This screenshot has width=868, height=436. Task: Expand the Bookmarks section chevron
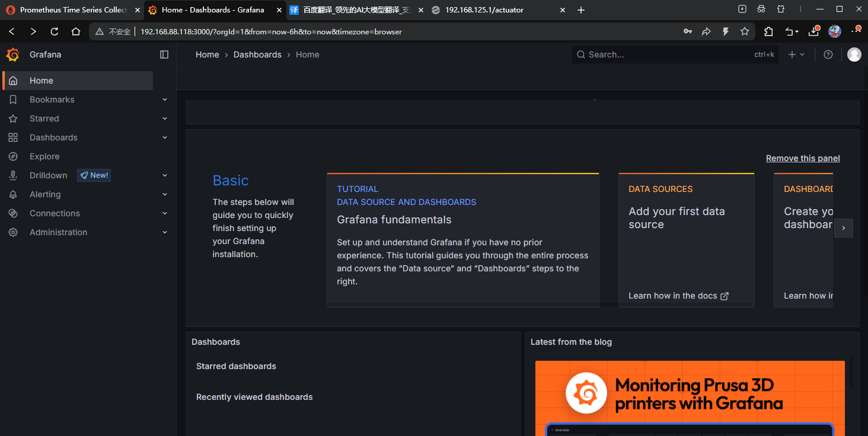[165, 100]
